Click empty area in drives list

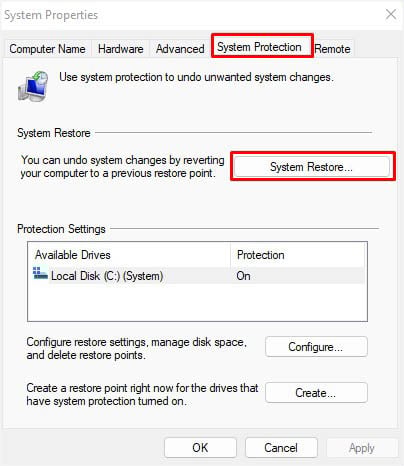click(x=197, y=302)
